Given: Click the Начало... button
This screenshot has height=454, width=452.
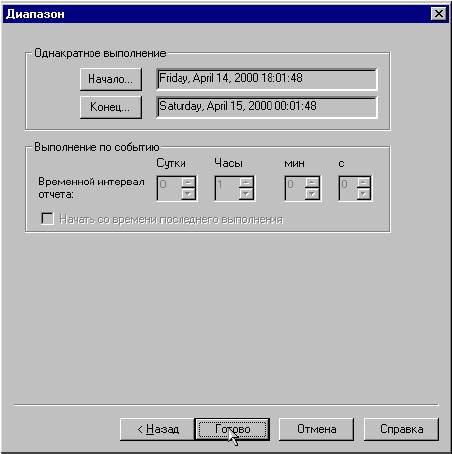Looking at the screenshot, I should pyautogui.click(x=111, y=79).
